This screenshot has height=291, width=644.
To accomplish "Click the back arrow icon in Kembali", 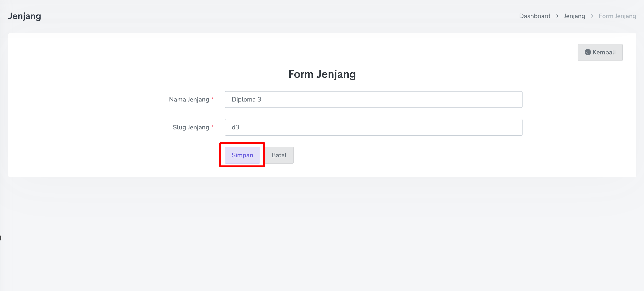I will 588,52.
